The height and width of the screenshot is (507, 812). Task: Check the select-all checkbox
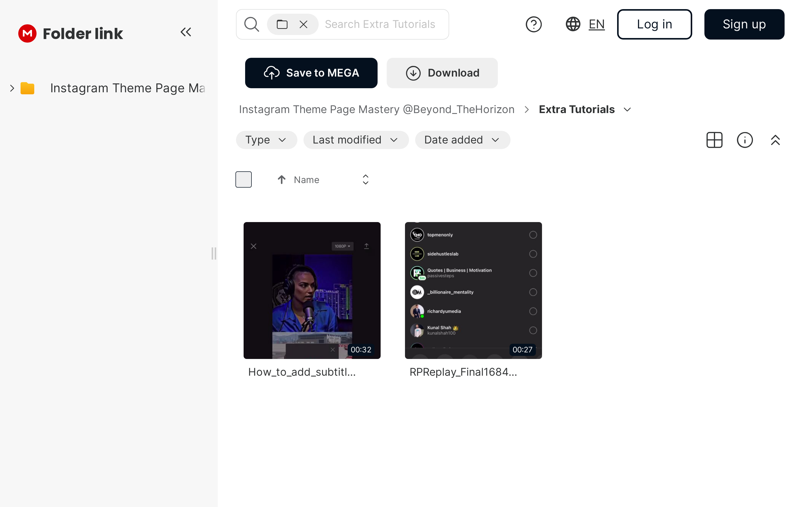243,180
